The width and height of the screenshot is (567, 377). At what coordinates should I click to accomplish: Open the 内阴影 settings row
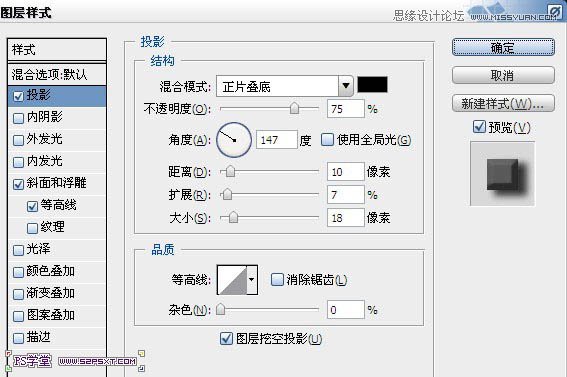point(57,117)
